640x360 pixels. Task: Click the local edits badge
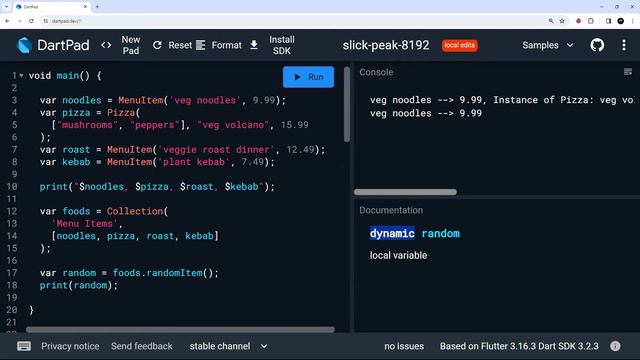[460, 45]
